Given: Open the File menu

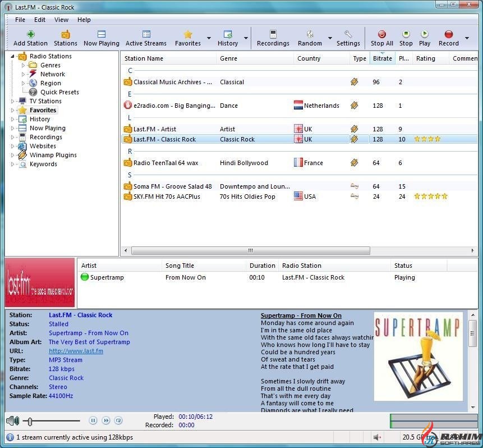Looking at the screenshot, I should click(x=20, y=20).
